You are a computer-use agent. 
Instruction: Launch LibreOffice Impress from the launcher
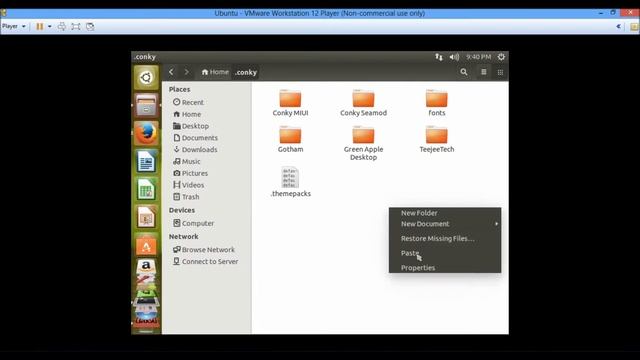point(146,217)
